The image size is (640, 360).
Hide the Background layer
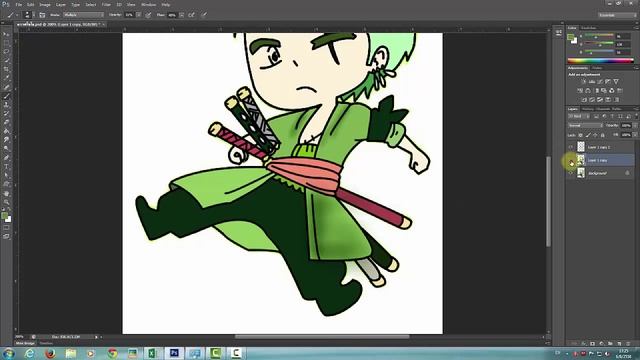[571, 173]
